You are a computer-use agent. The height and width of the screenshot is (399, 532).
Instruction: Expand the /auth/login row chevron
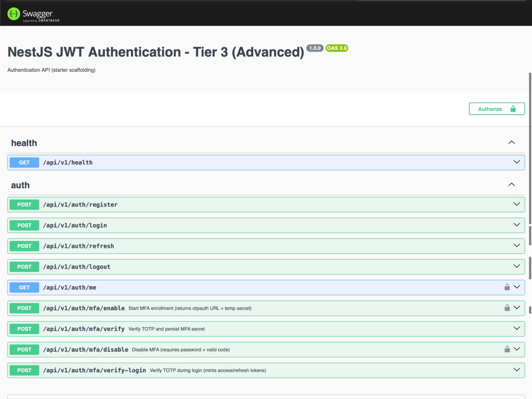click(x=517, y=225)
